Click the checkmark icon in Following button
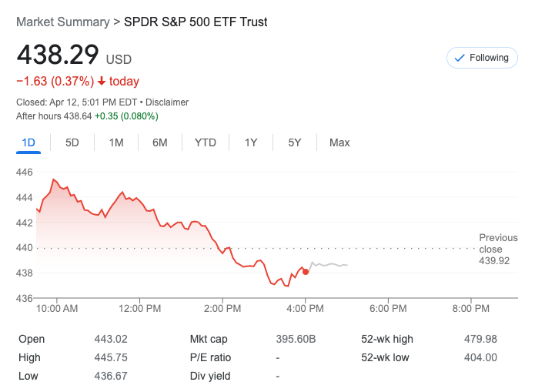 point(460,58)
